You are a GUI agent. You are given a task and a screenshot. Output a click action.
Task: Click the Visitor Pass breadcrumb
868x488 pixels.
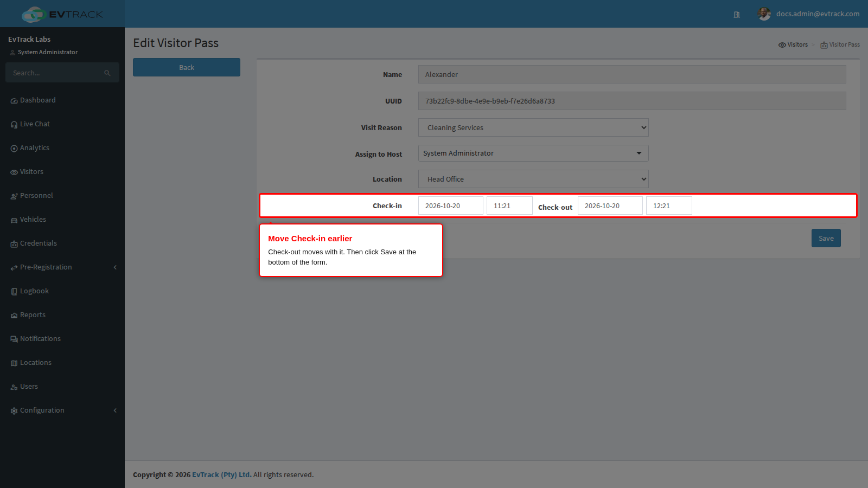coord(840,44)
